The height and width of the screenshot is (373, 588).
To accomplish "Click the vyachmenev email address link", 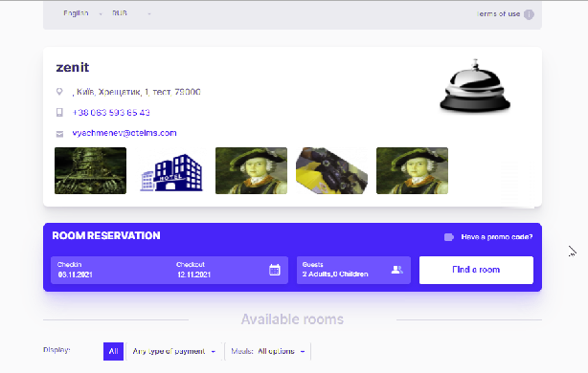I will point(124,133).
